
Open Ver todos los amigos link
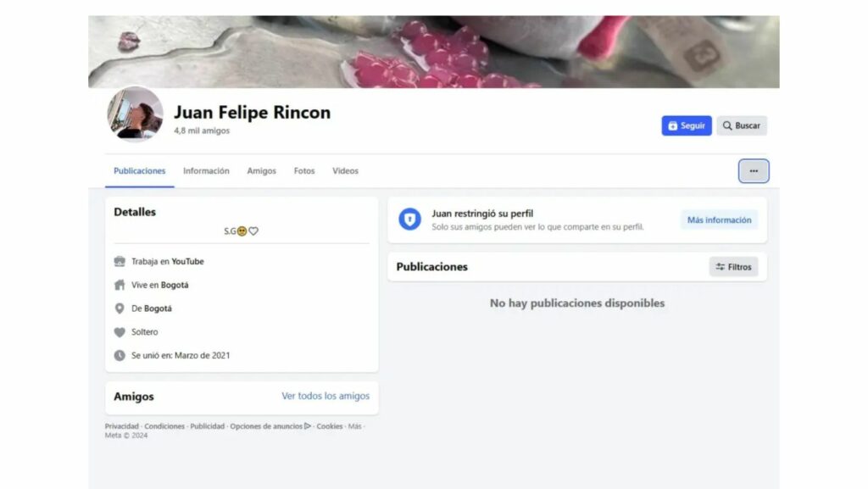pyautogui.click(x=325, y=396)
